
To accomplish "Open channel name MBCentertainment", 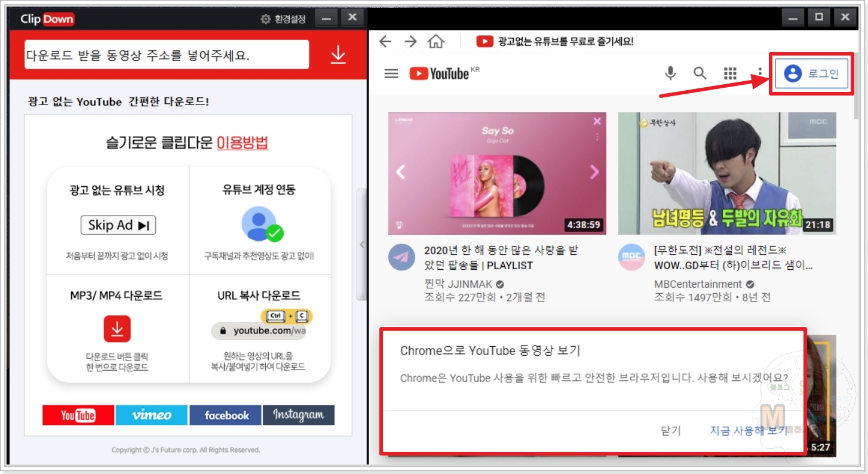I will coord(698,284).
